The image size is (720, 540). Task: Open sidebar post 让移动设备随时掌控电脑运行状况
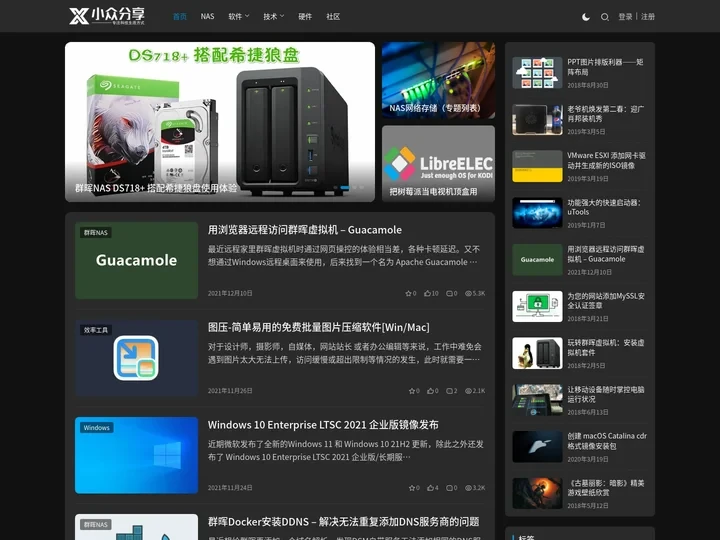click(x=606, y=394)
